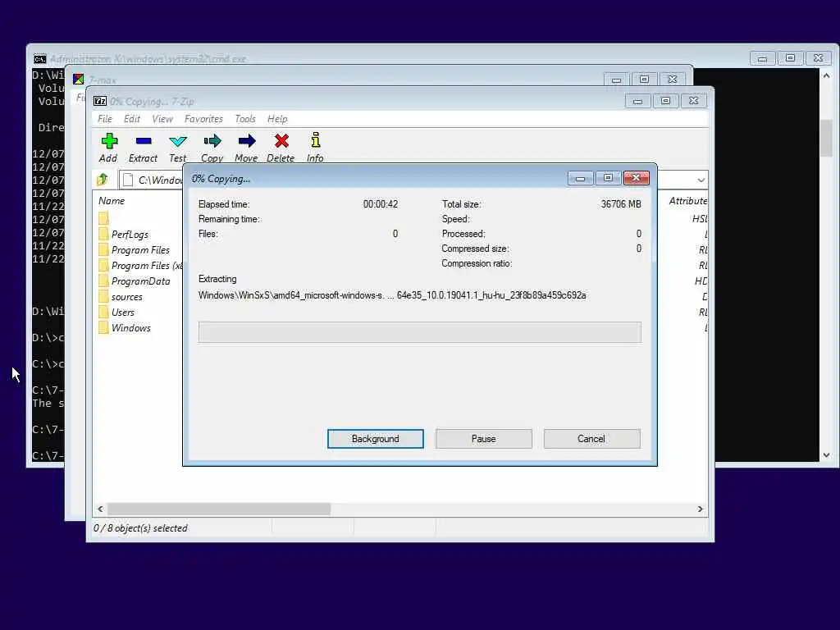Click the Test toolbar icon
This screenshot has width=840, height=630.
pyautogui.click(x=177, y=141)
